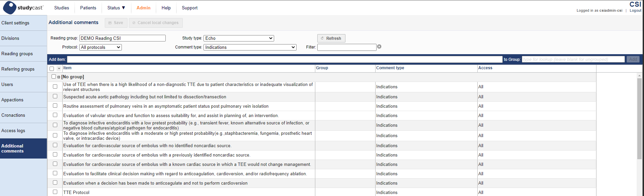
Task: Select the 'Use of TEE when there is a high likelihood' row checkbox
Action: pos(55,86)
